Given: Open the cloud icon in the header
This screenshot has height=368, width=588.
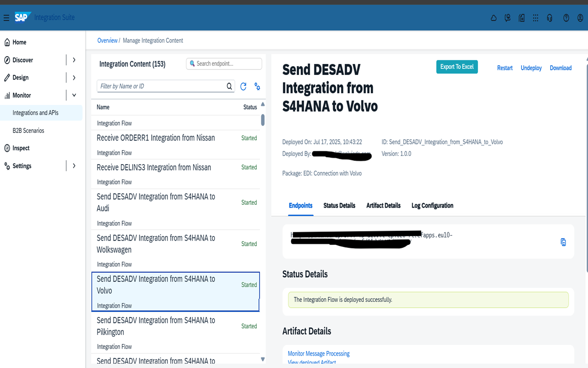Looking at the screenshot, I should click(x=493, y=18).
